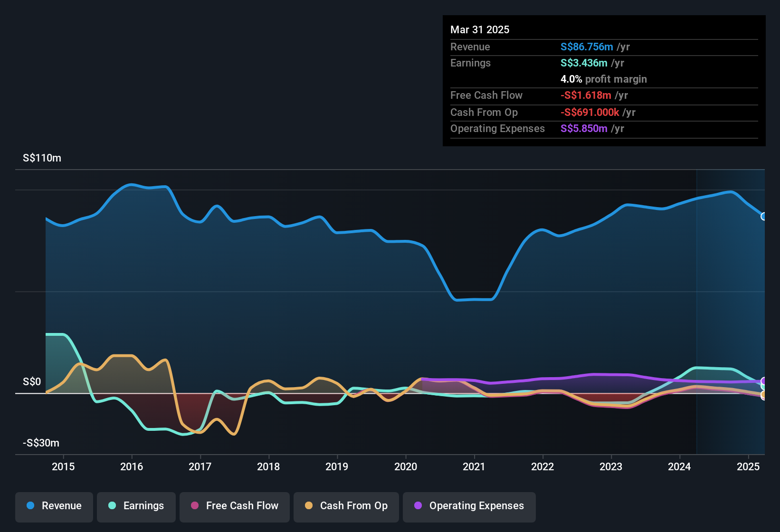This screenshot has width=780, height=532.
Task: Click the 2021 x-axis label
Action: (474, 466)
